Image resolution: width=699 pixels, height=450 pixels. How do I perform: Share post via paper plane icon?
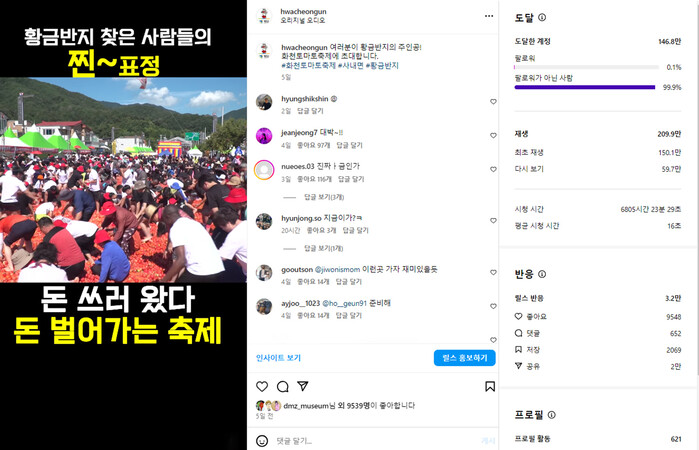click(303, 386)
